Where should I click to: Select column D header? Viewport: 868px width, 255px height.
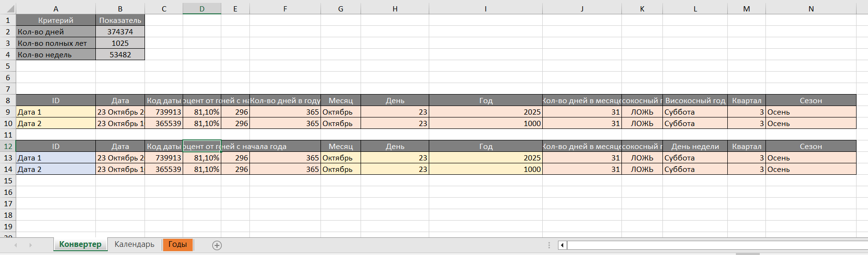pyautogui.click(x=202, y=9)
